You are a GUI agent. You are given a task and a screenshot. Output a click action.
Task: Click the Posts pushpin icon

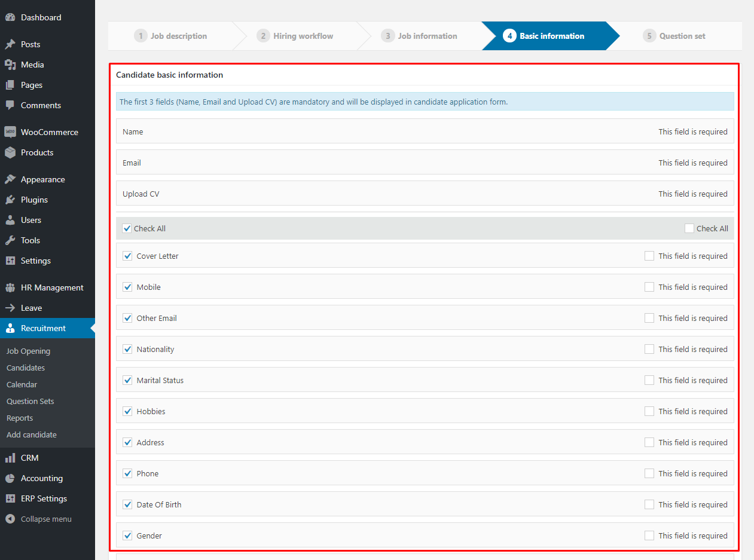point(10,44)
